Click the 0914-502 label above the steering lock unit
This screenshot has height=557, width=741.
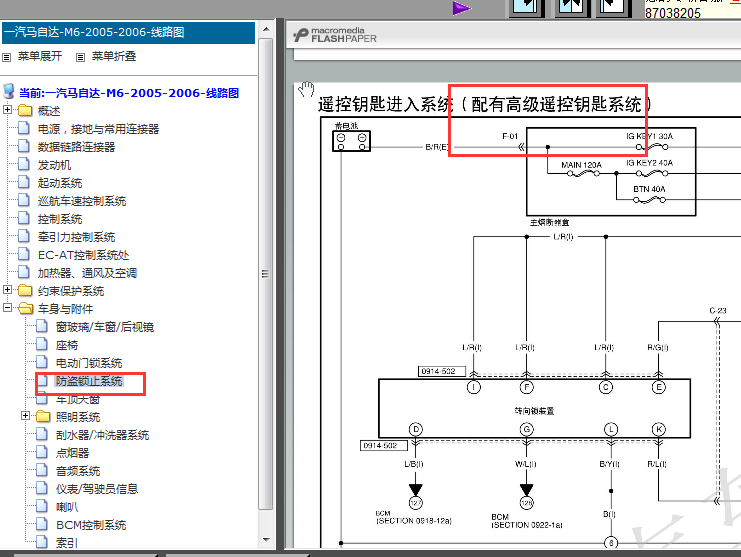[441, 371]
